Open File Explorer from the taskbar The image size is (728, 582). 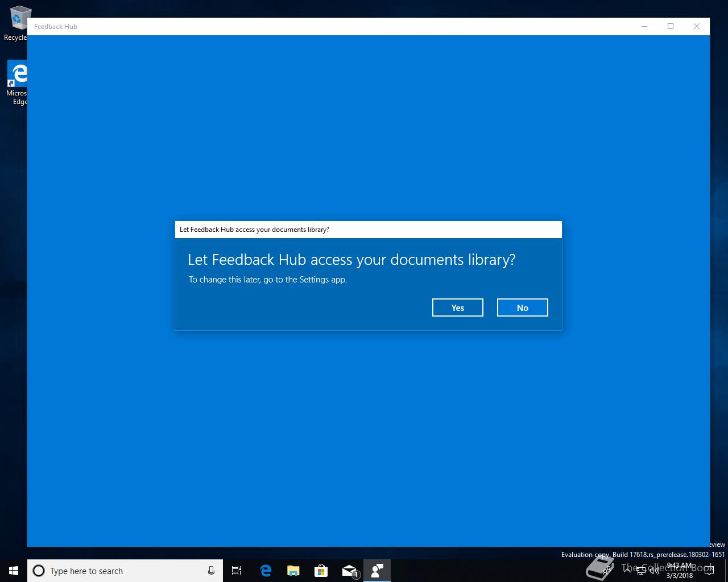293,571
